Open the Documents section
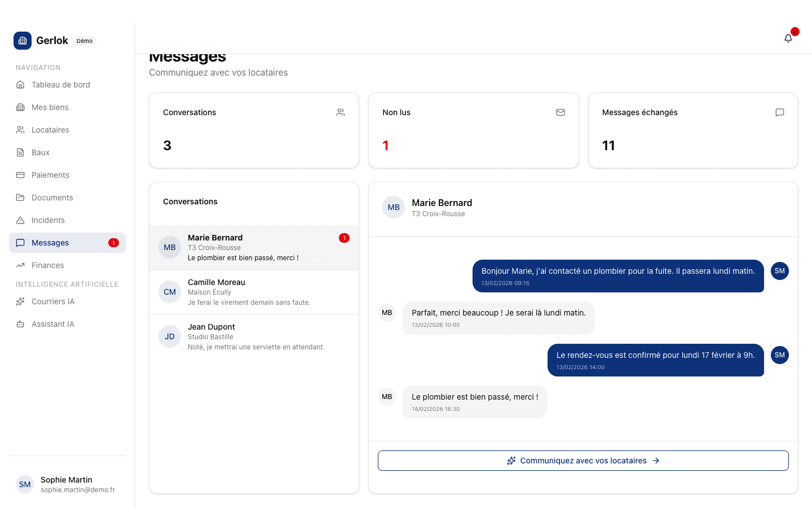 [x=53, y=198]
